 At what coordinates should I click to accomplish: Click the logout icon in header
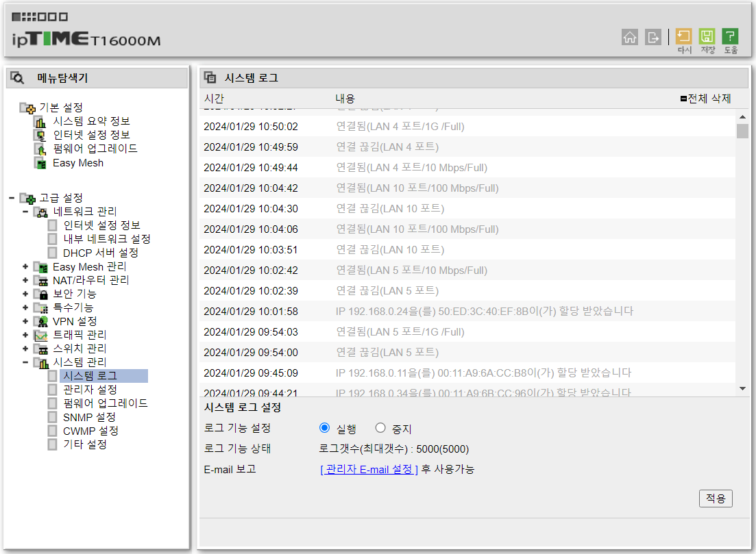click(x=653, y=37)
